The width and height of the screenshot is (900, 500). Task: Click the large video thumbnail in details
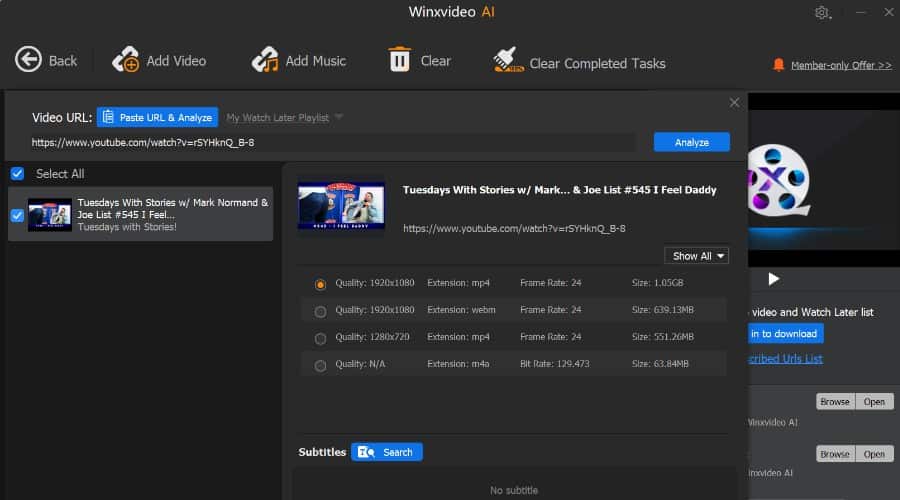click(x=341, y=206)
